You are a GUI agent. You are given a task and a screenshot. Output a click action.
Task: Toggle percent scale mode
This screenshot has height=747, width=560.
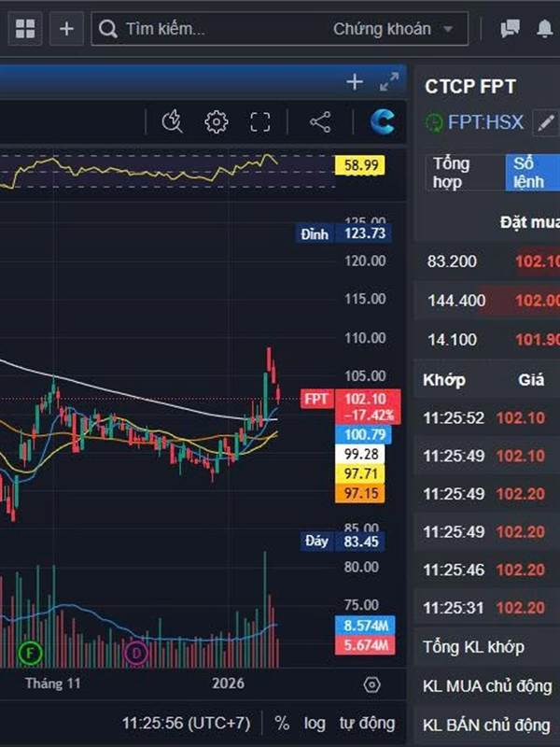[x=282, y=723]
